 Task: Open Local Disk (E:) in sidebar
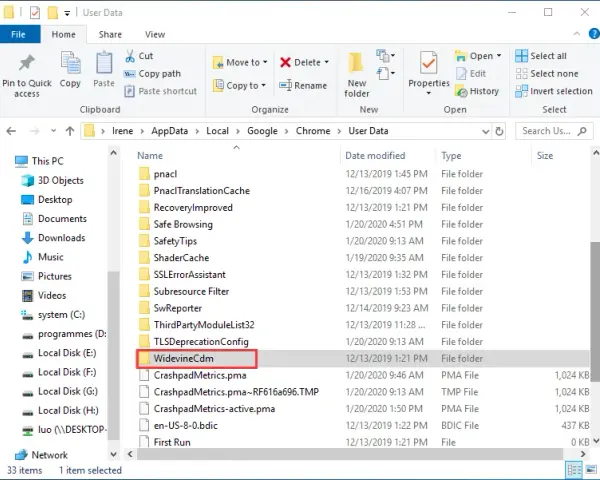59,353
